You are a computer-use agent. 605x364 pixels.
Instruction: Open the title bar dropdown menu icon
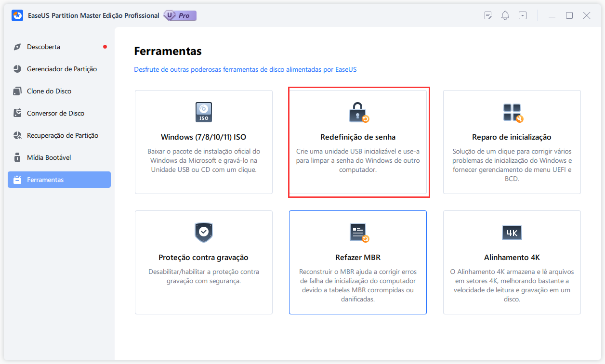pos(523,15)
